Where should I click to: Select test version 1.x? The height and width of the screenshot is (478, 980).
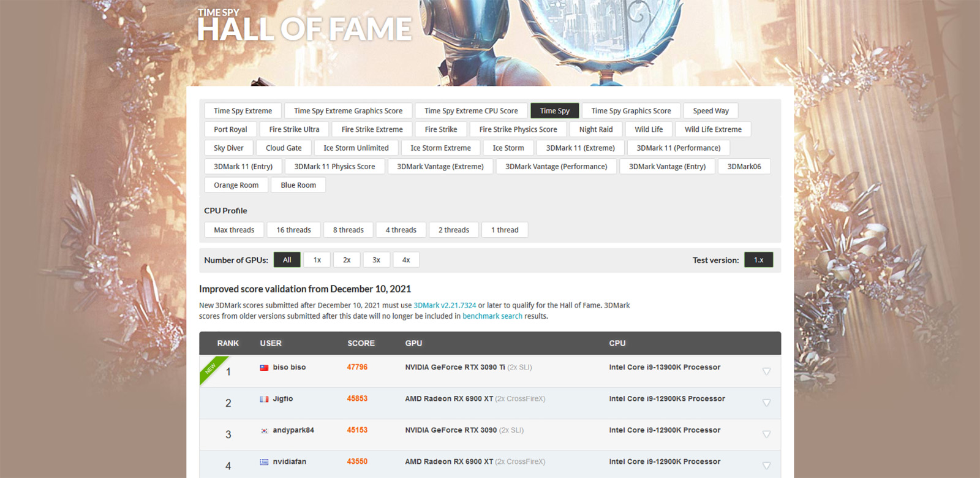tap(759, 260)
